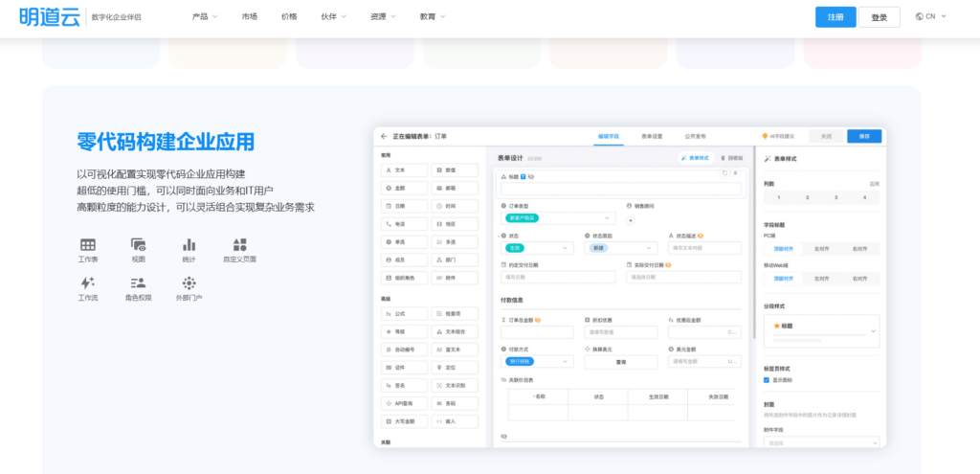The height and width of the screenshot is (474, 980).
Task: Open the 状态 dropdown showing 生效
Action: (x=538, y=248)
